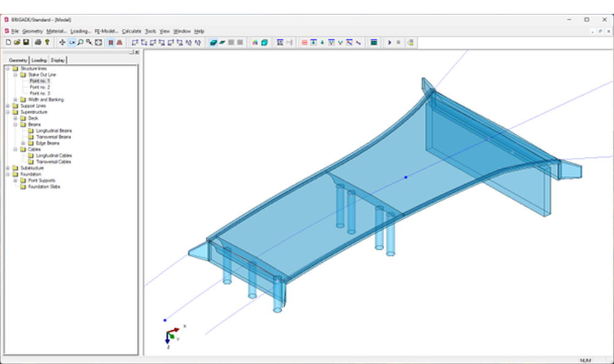This screenshot has height=364, width=614.
Task: Select the Zoom Out magnifier tool
Action: 89,42
